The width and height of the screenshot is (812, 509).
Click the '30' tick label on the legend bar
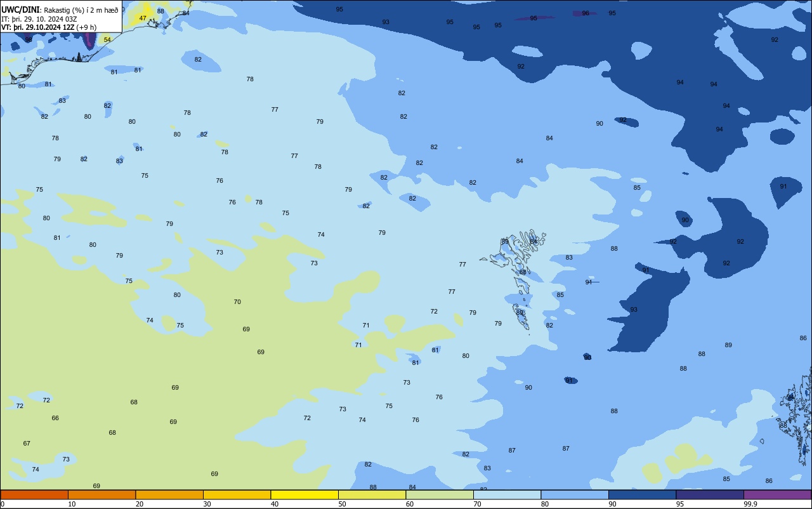pos(207,504)
